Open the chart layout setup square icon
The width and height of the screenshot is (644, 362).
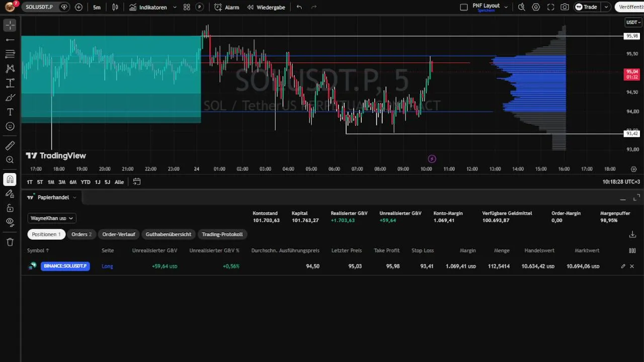coord(463,7)
